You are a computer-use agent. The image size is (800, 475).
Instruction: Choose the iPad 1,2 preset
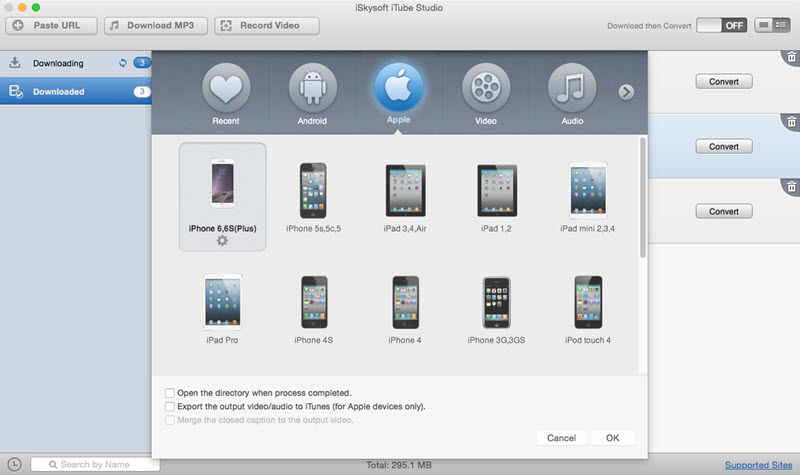click(x=496, y=198)
